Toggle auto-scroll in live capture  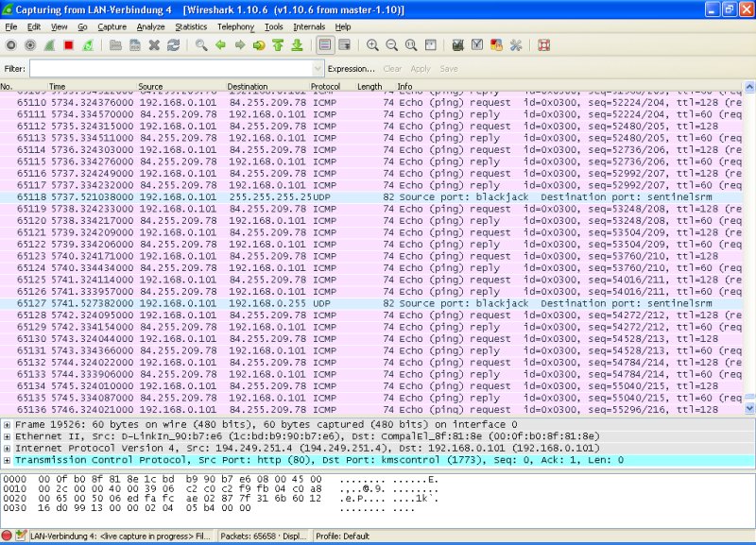344,44
